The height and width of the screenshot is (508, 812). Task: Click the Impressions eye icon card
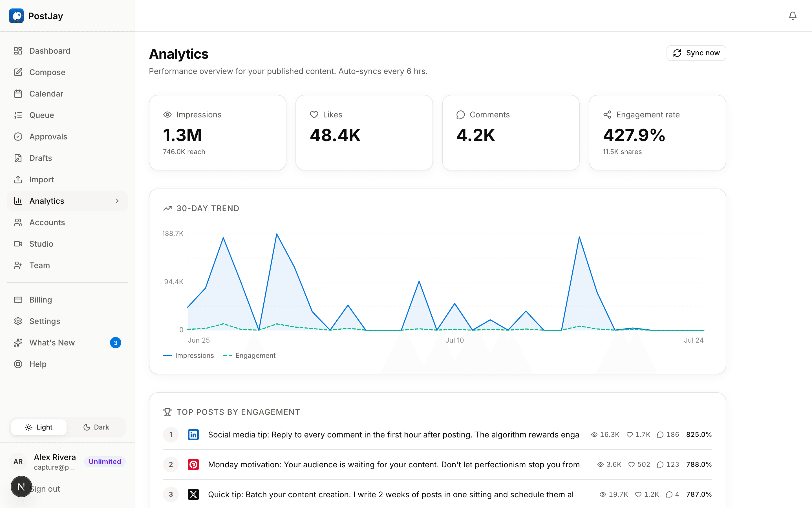[x=167, y=115]
